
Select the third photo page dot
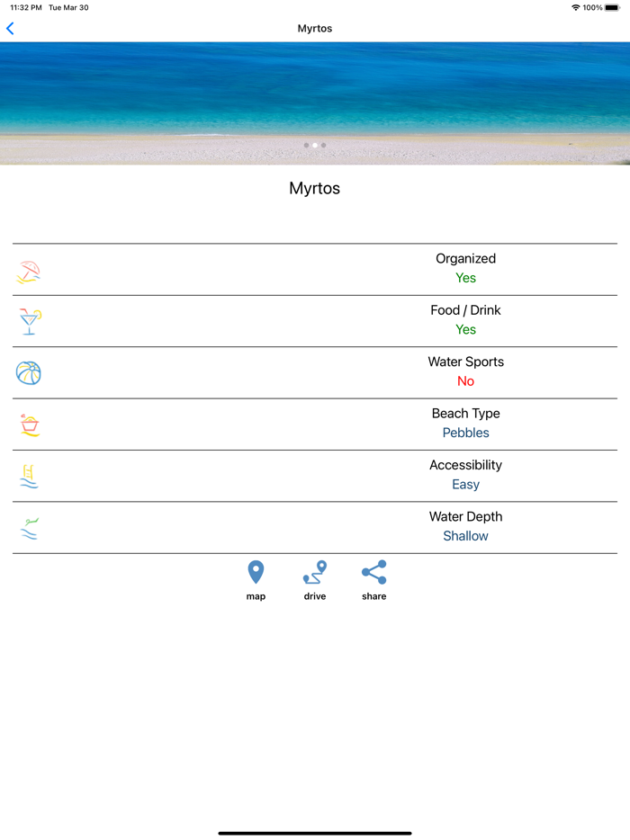point(323,145)
